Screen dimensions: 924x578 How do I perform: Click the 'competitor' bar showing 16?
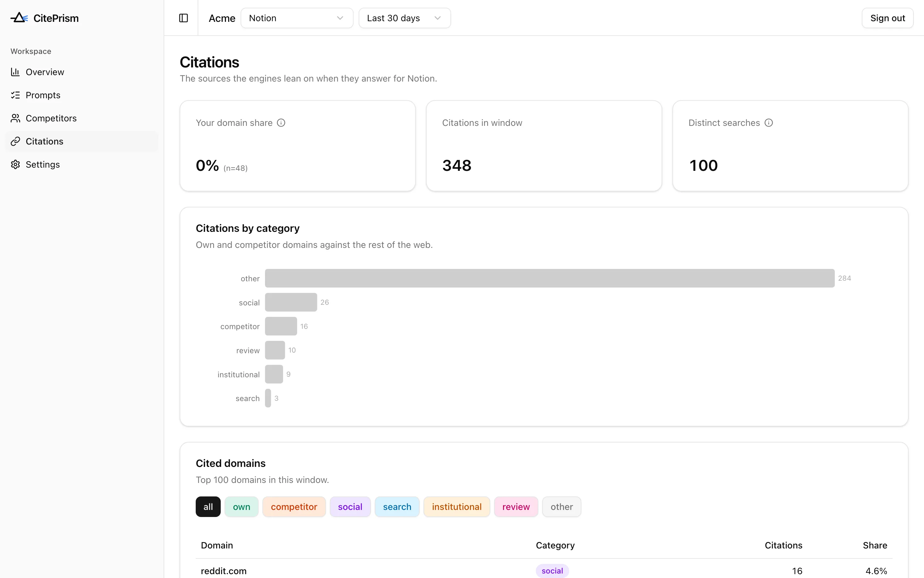[x=281, y=326]
